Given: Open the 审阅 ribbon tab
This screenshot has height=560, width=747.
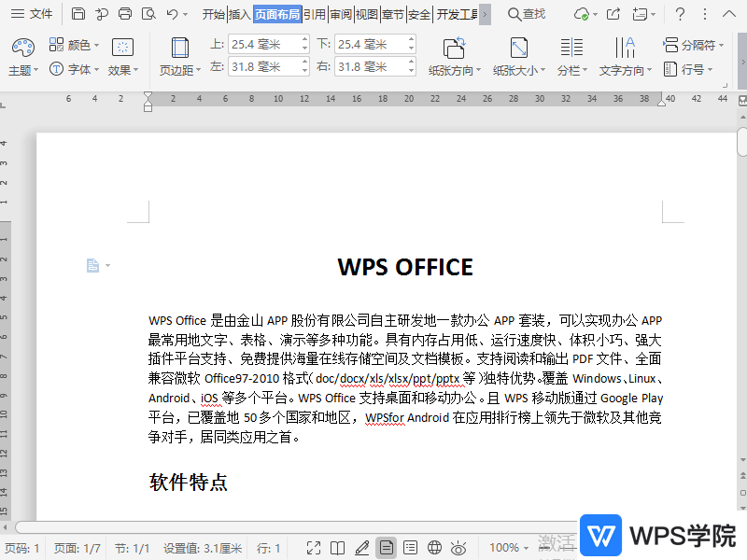Looking at the screenshot, I should click(339, 14).
